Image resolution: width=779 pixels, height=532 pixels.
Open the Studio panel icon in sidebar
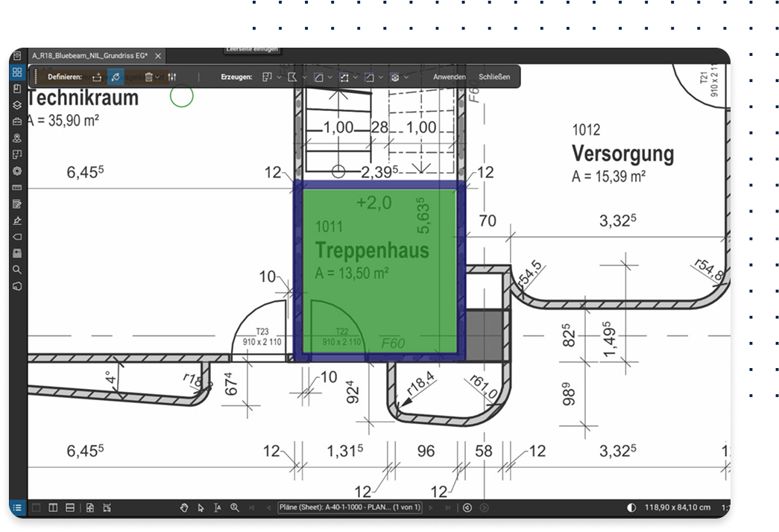point(17,253)
